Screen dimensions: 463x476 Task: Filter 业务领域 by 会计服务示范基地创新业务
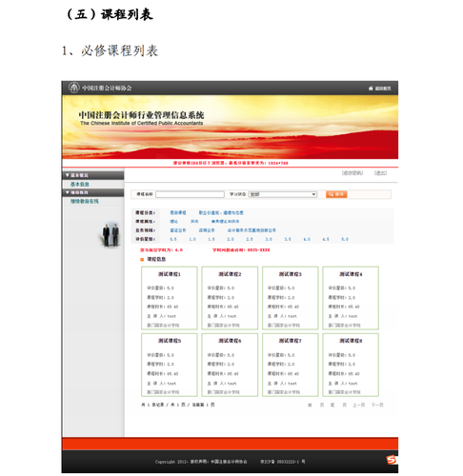click(252, 230)
